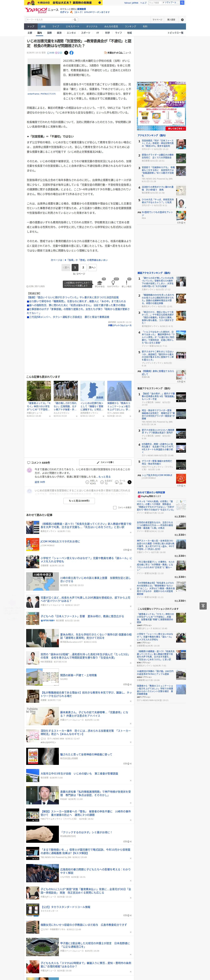Open settings via the gear icon
Screen dimensions: 210x980
pyautogui.click(x=182, y=19)
